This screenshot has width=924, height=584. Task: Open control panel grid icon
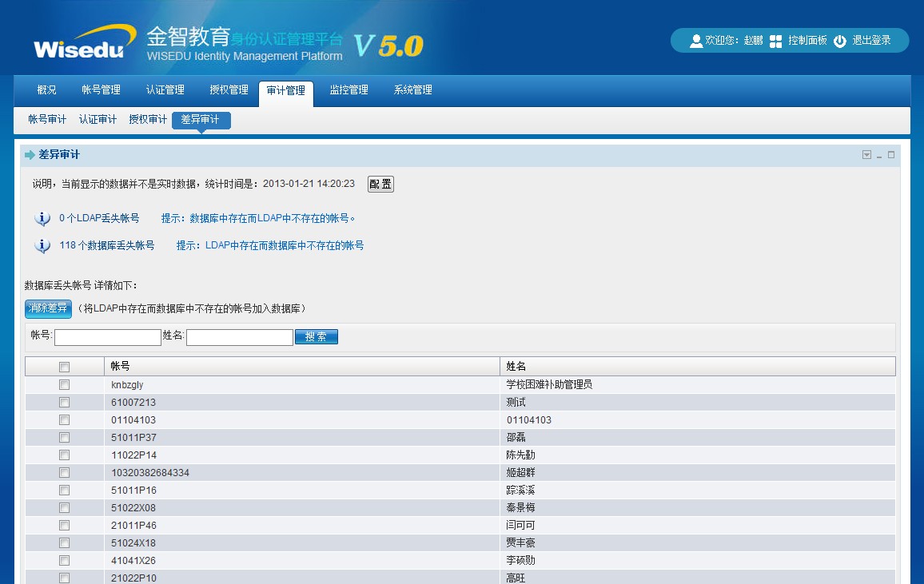pos(775,41)
